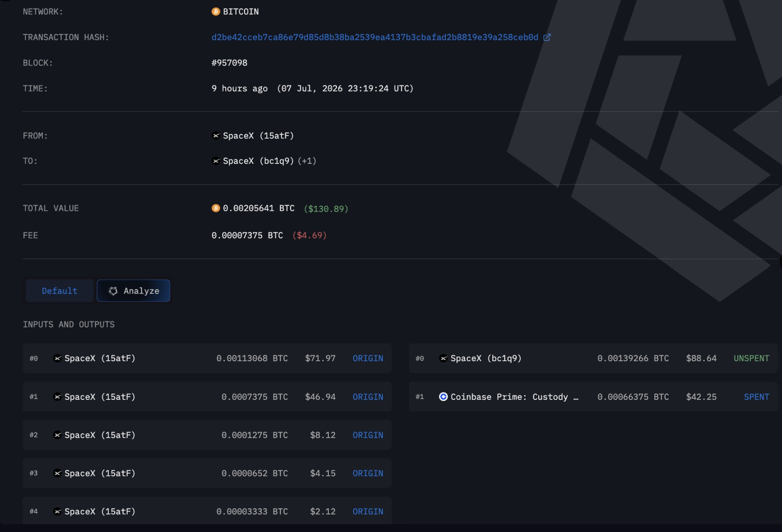Click SpaceX icon on output #0

coord(443,358)
